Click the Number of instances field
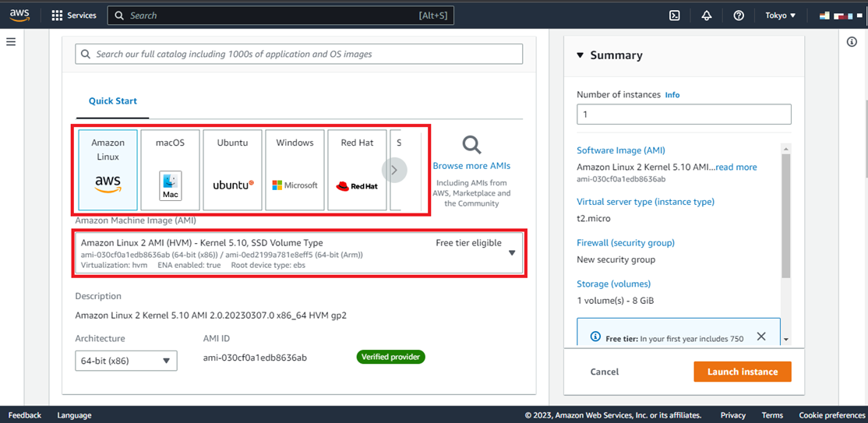 click(x=683, y=115)
